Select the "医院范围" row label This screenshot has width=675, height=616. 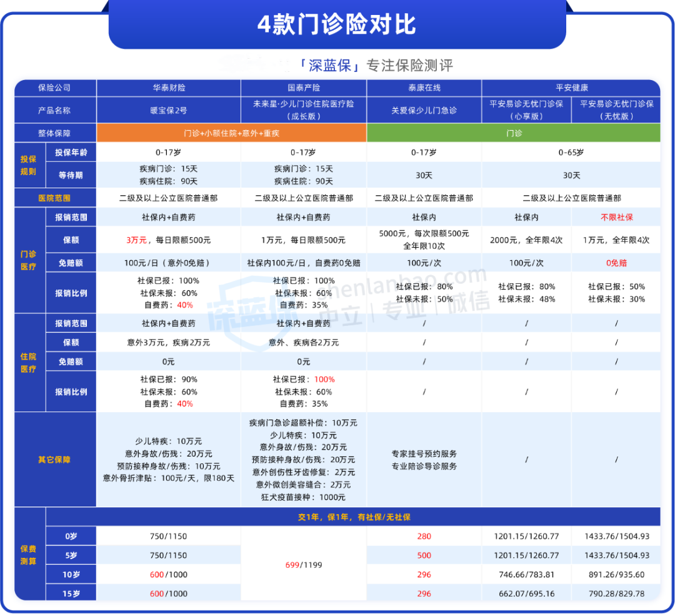coord(54,198)
